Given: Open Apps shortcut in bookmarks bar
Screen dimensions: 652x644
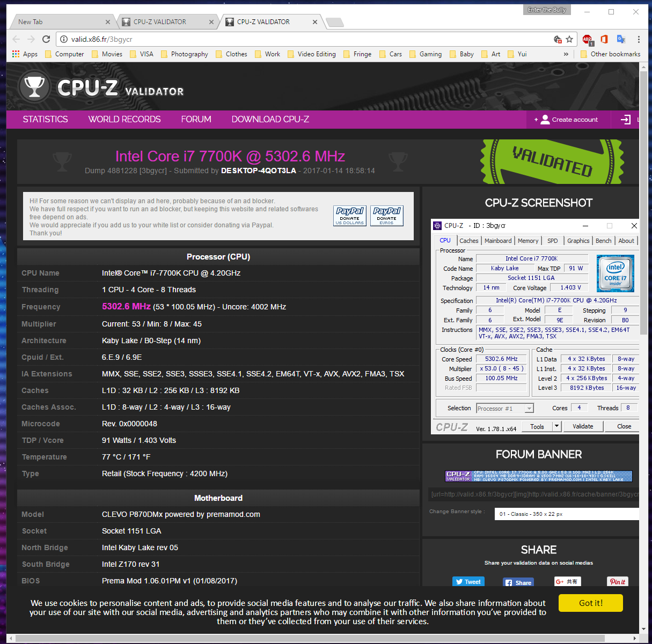Looking at the screenshot, I should click(x=25, y=54).
